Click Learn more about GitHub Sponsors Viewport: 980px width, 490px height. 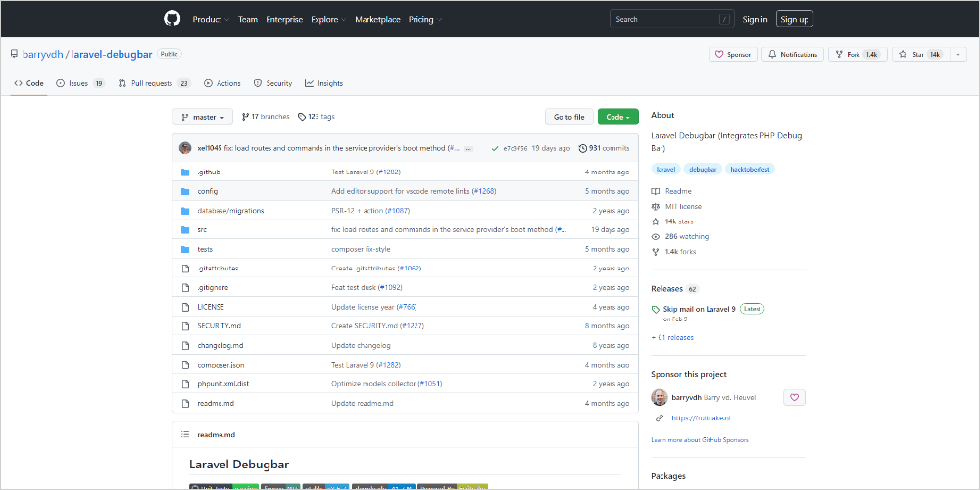click(700, 440)
